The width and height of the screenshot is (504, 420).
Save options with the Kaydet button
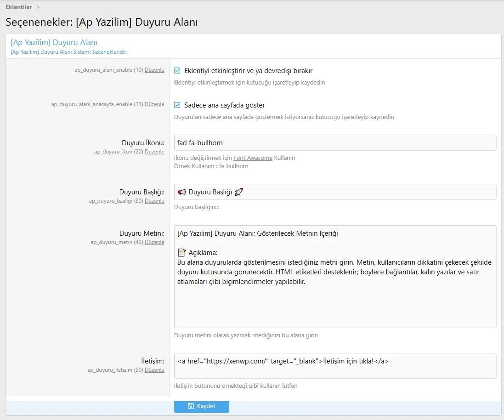click(x=202, y=407)
